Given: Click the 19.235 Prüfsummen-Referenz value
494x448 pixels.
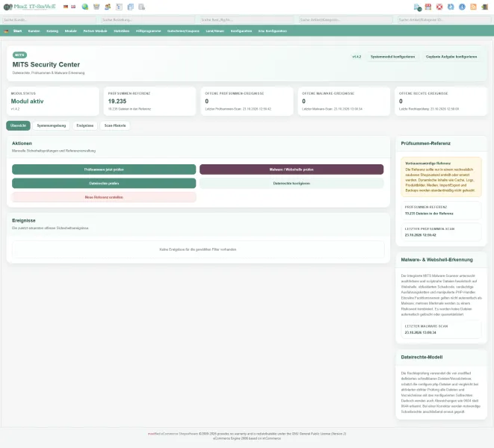Looking at the screenshot, I should point(117,101).
